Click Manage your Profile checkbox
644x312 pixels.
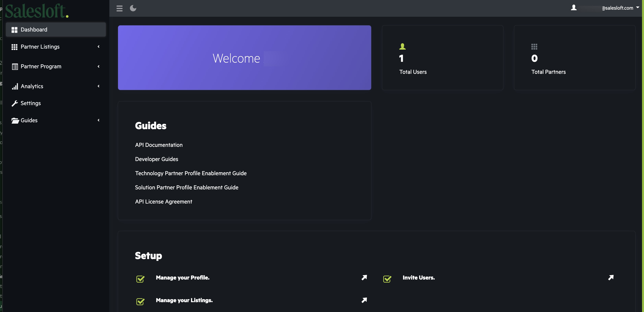point(140,279)
